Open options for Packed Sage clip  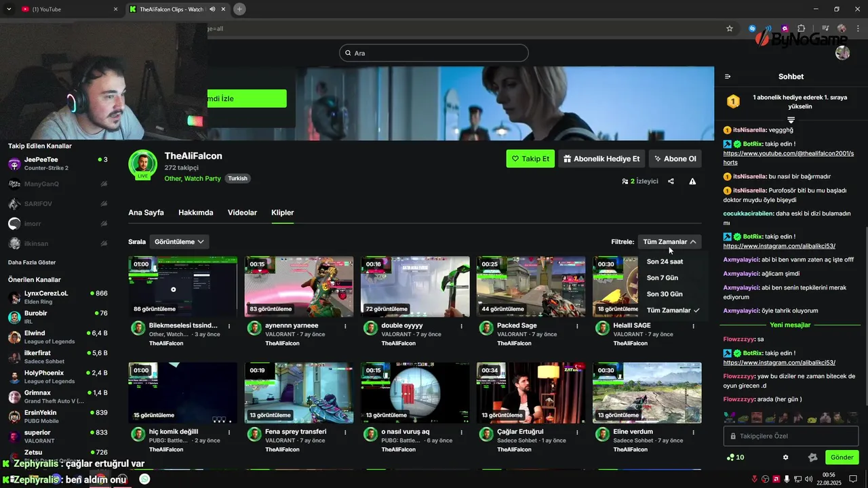[577, 326]
